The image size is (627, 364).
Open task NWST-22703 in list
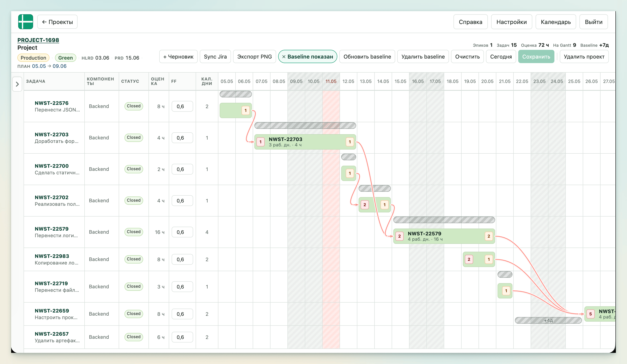pyautogui.click(x=51, y=134)
